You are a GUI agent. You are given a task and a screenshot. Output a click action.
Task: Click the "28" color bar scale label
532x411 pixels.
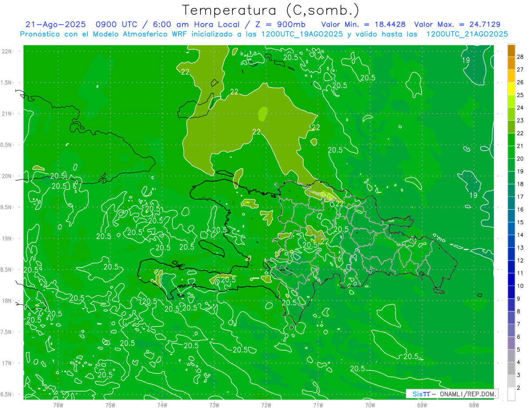click(x=520, y=57)
